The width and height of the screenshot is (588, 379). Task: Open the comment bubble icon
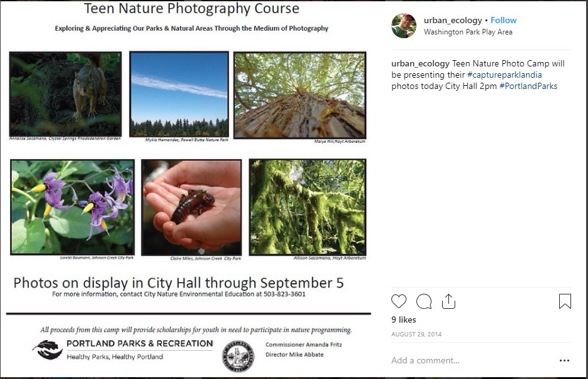[424, 301]
